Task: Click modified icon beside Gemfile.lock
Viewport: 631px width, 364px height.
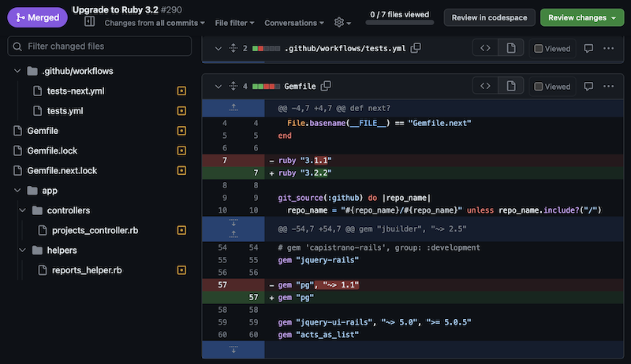Action: click(181, 150)
